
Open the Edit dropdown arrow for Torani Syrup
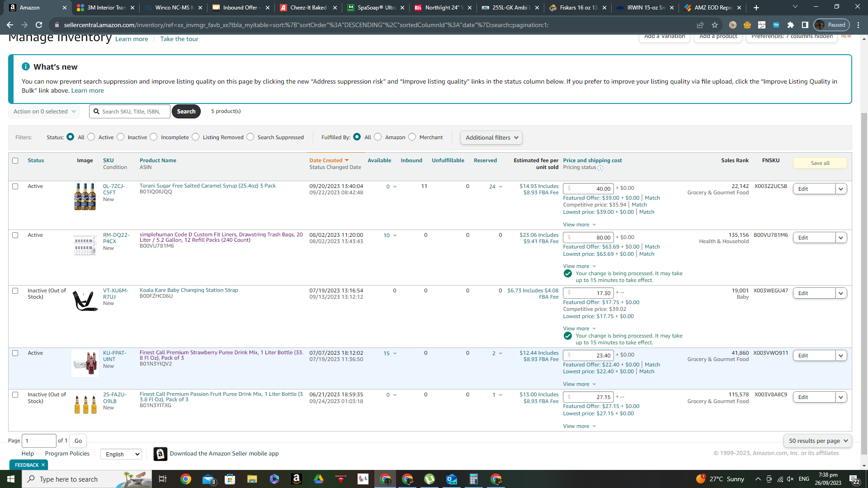pyautogui.click(x=841, y=189)
